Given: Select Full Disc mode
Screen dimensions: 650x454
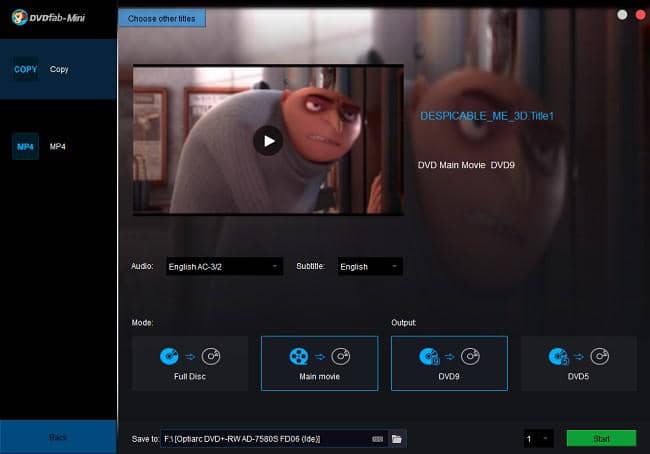Looking at the screenshot, I should coord(190,363).
